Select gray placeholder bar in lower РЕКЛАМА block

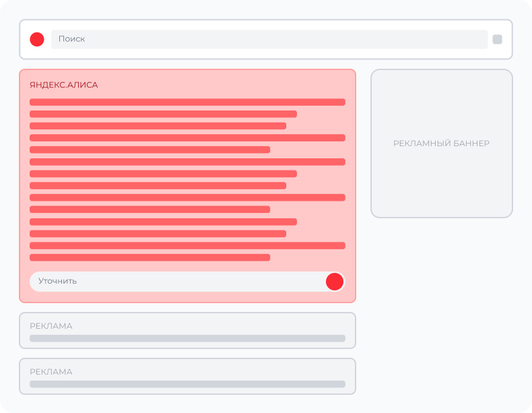pyautogui.click(x=187, y=384)
